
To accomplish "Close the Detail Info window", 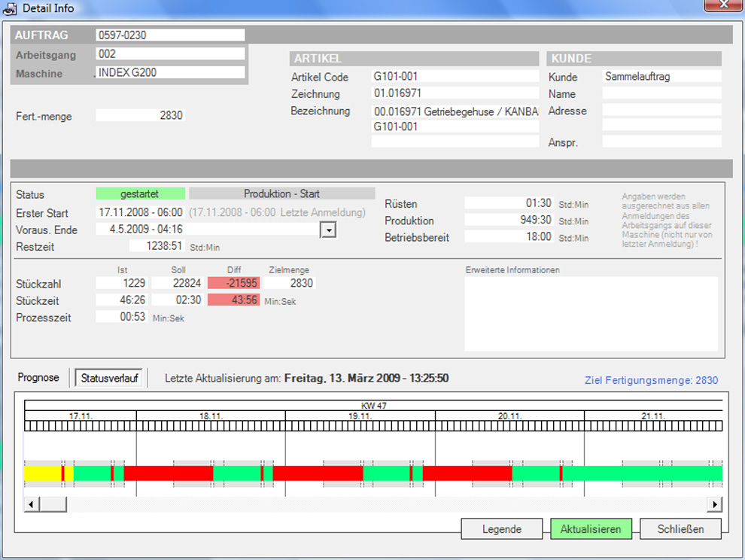I will (x=724, y=5).
